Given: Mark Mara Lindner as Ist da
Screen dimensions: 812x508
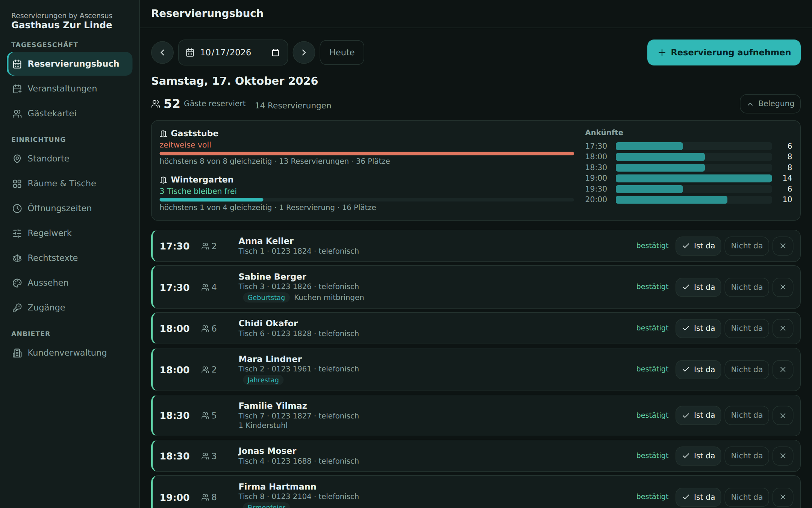Looking at the screenshot, I should tap(698, 370).
